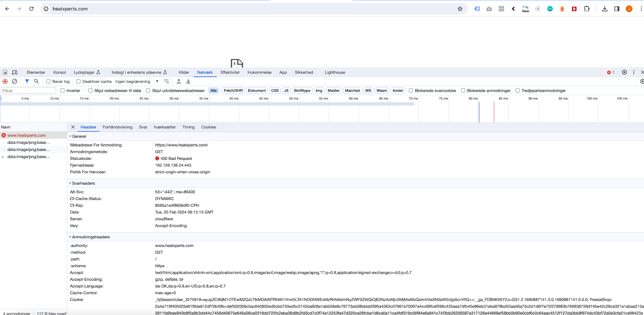Filter requests by JS

pos(286,90)
